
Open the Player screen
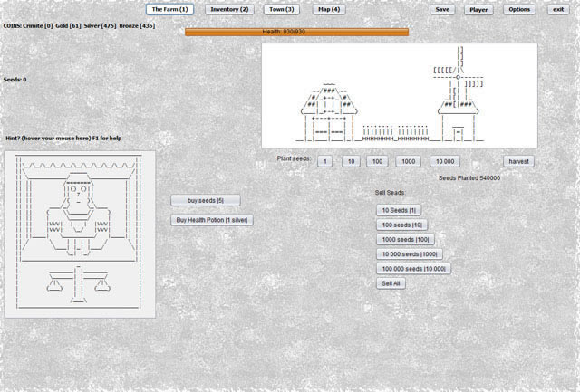[x=478, y=9]
